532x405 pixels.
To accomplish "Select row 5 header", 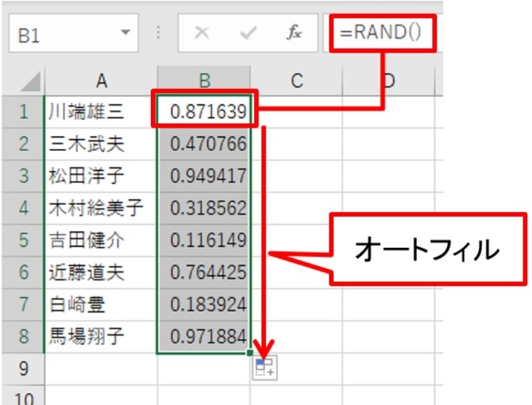I will 23,240.
